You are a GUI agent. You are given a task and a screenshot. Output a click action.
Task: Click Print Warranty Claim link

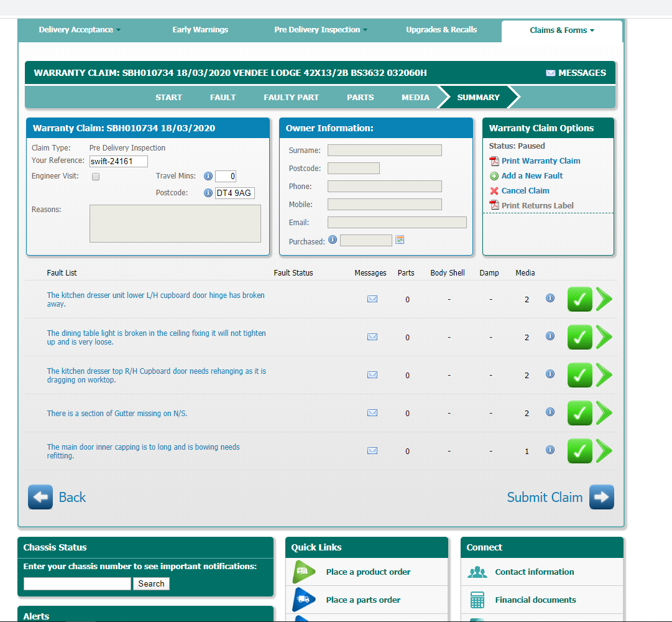point(541,160)
